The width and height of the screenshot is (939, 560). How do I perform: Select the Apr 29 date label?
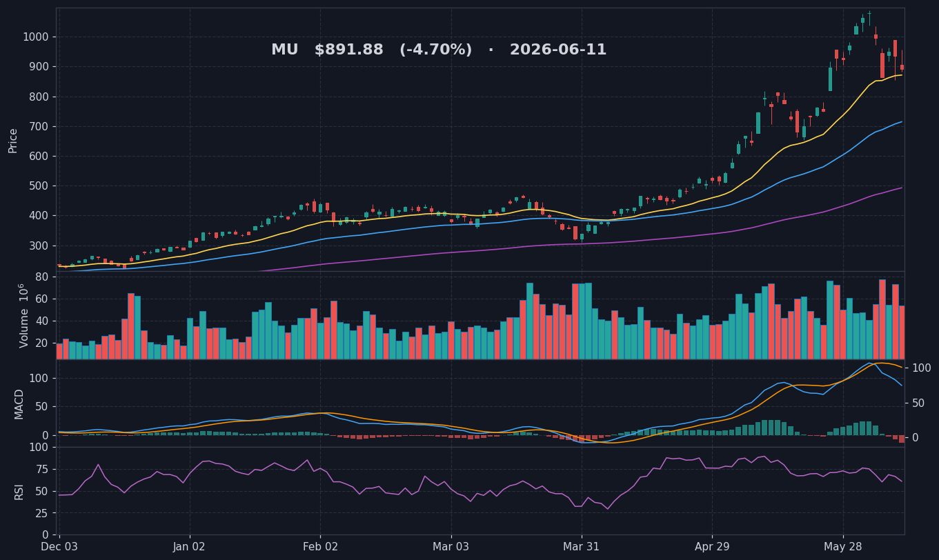[712, 547]
